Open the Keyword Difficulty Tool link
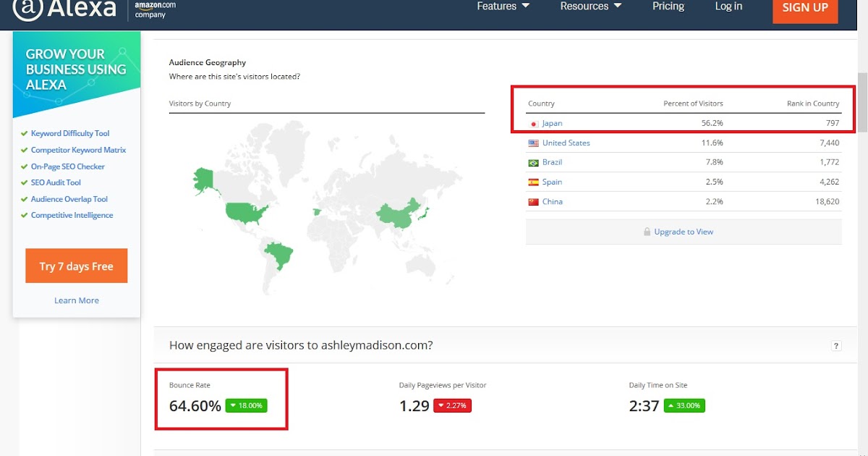The image size is (868, 456). [x=70, y=133]
